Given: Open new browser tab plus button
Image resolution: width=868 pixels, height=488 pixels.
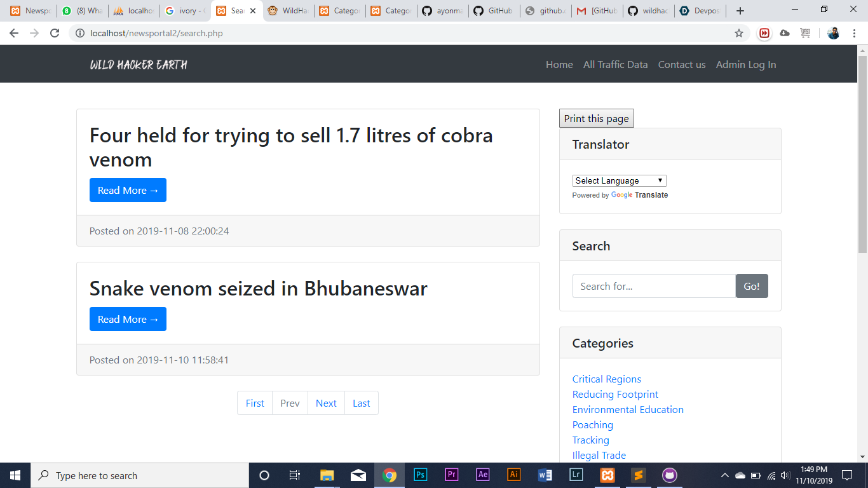Looking at the screenshot, I should pyautogui.click(x=740, y=11).
